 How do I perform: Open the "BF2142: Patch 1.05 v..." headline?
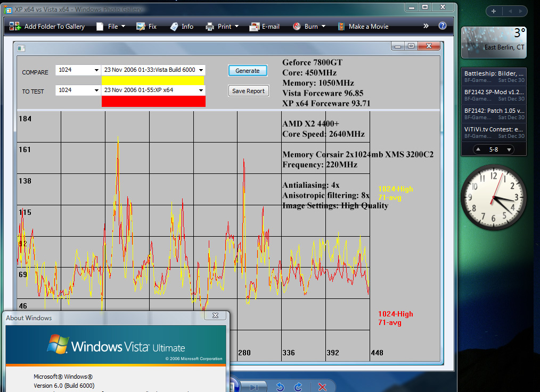tap(494, 113)
